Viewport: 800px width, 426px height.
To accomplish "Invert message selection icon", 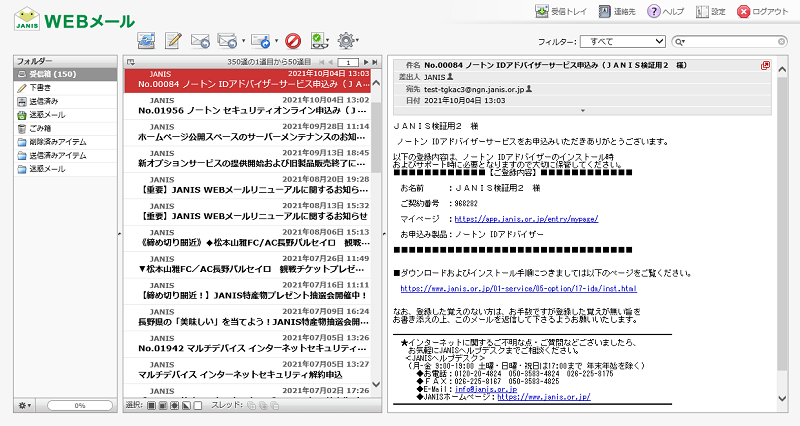I will [186, 406].
